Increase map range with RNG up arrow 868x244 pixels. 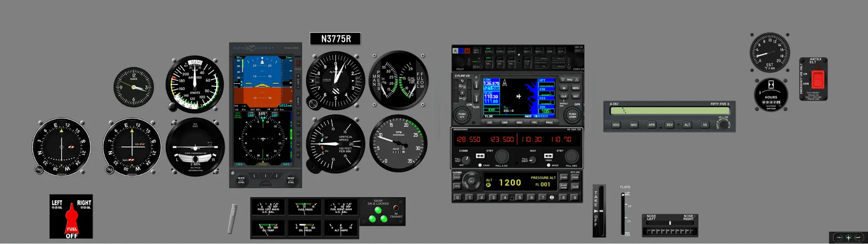point(577,80)
